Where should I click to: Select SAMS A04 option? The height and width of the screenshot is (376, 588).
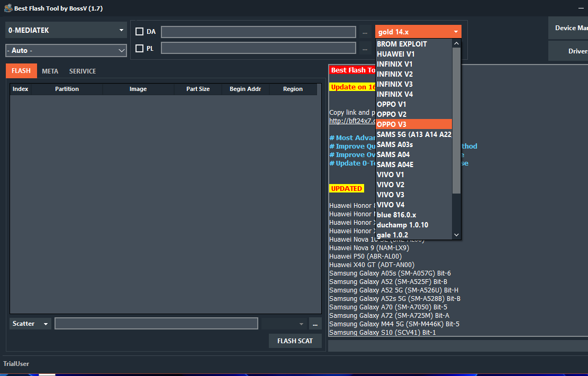point(414,154)
